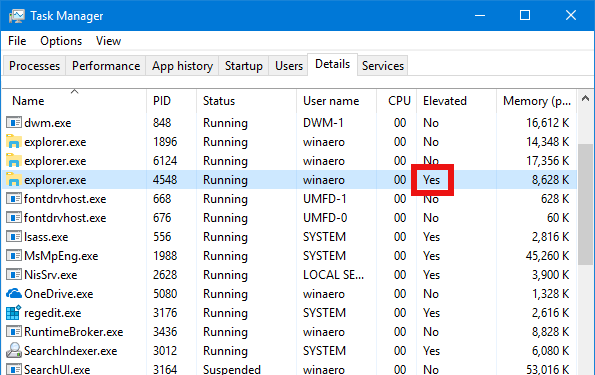This screenshot has height=375, width=595.
Task: Click the lsass.exe process icon
Action: coord(14,236)
